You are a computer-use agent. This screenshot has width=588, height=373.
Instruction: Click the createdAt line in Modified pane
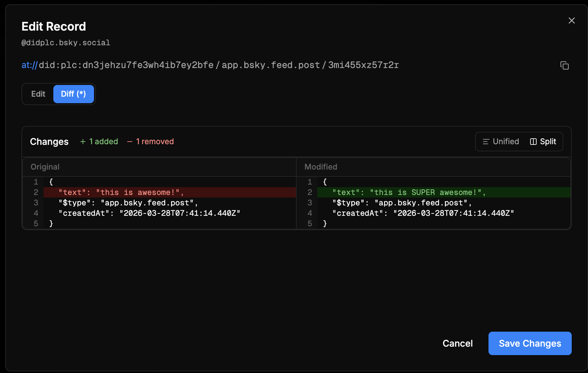pyautogui.click(x=423, y=213)
